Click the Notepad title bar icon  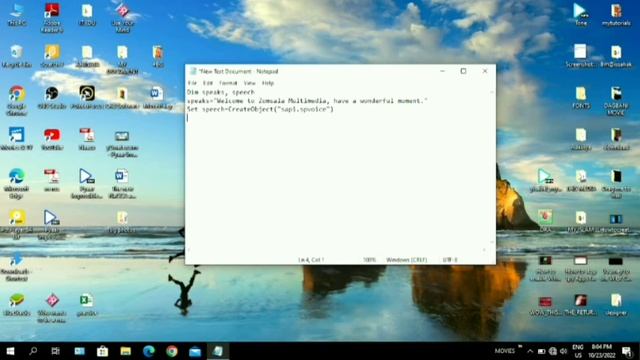coord(193,71)
